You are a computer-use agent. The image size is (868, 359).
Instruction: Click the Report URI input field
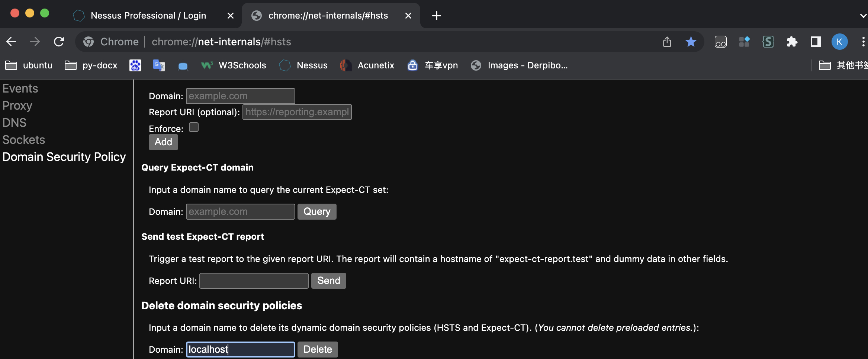(253, 281)
